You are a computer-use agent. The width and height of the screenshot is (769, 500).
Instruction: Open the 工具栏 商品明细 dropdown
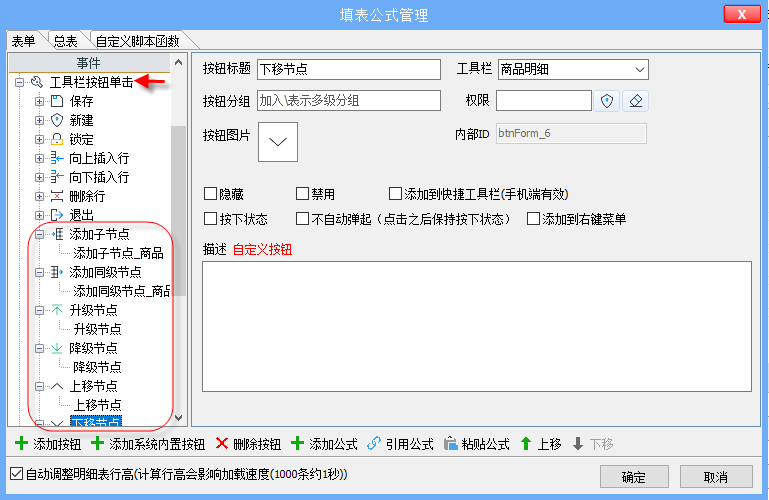tap(639, 70)
